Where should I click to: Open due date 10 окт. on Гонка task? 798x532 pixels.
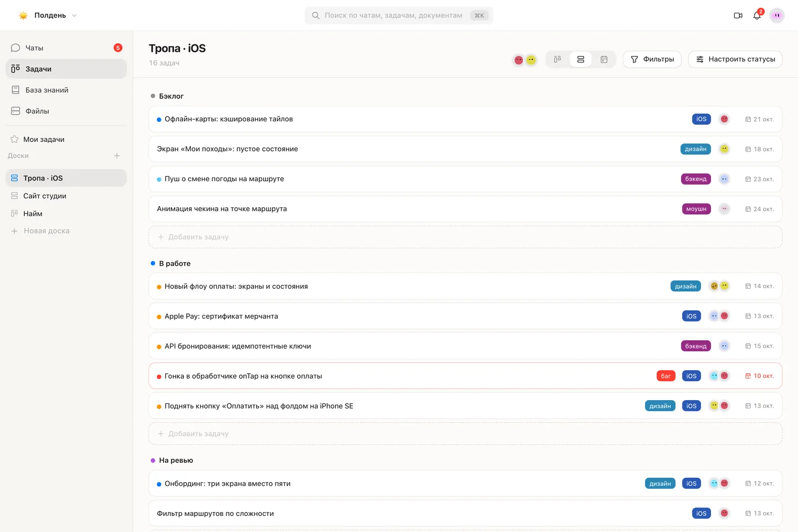pyautogui.click(x=759, y=376)
